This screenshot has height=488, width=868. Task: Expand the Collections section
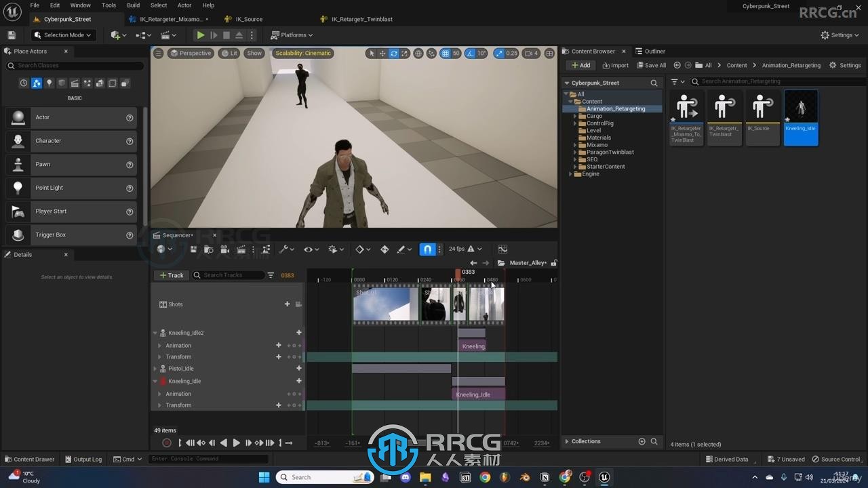point(567,441)
